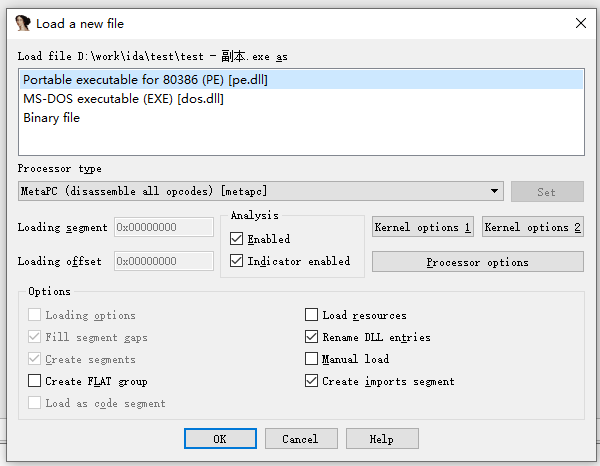The image size is (600, 466).
Task: Click the Set processor button
Action: point(547,192)
